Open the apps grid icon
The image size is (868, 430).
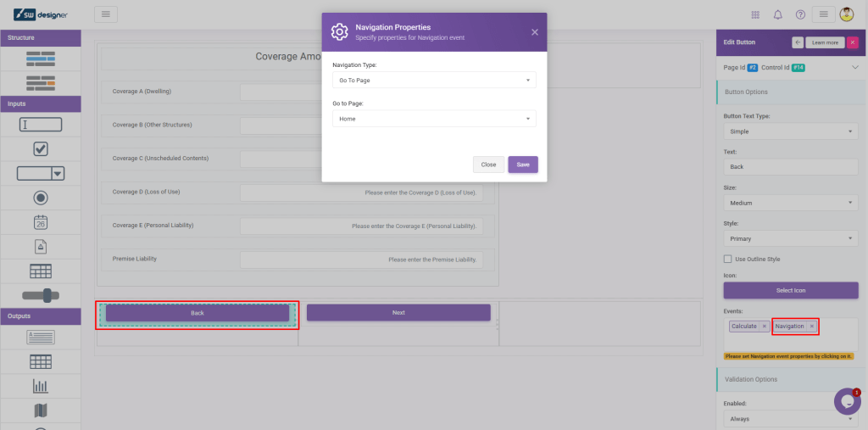(756, 14)
